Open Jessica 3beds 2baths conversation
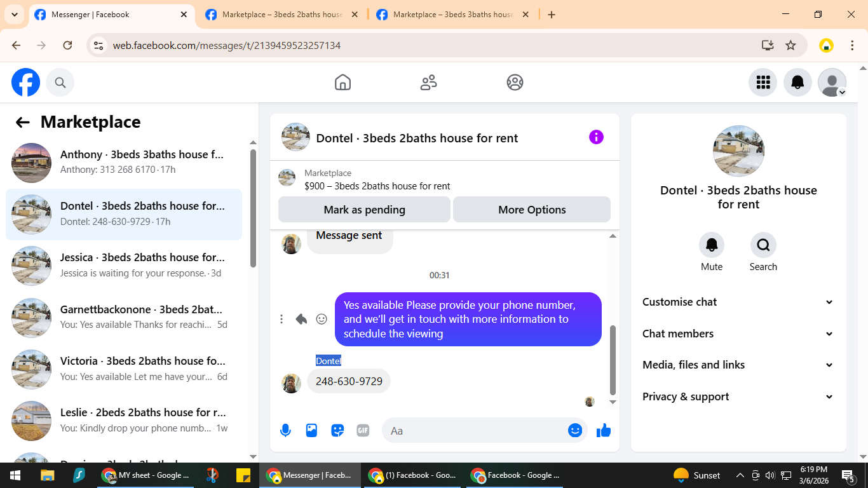 pos(124,266)
